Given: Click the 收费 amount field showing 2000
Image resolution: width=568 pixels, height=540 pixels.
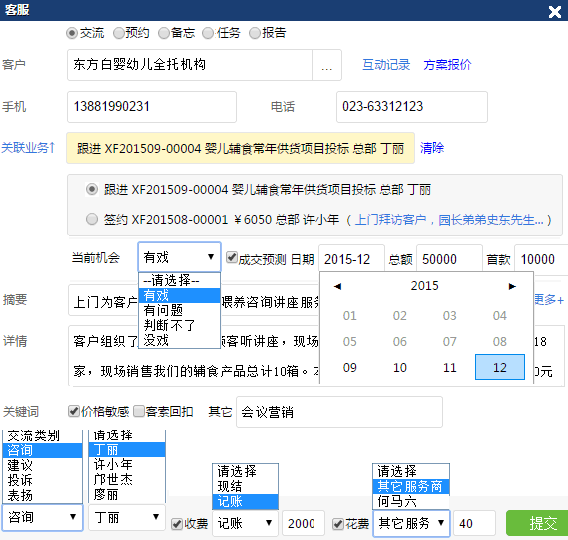Looking at the screenshot, I should tap(303, 523).
